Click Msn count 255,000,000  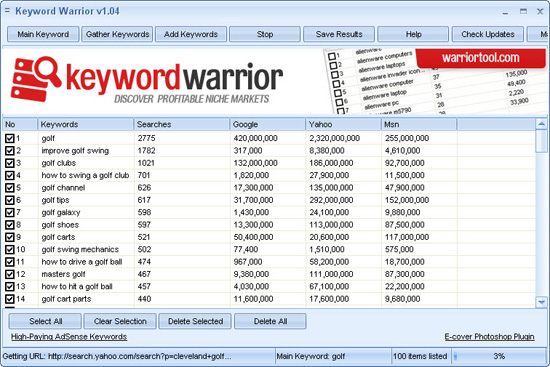tap(407, 138)
